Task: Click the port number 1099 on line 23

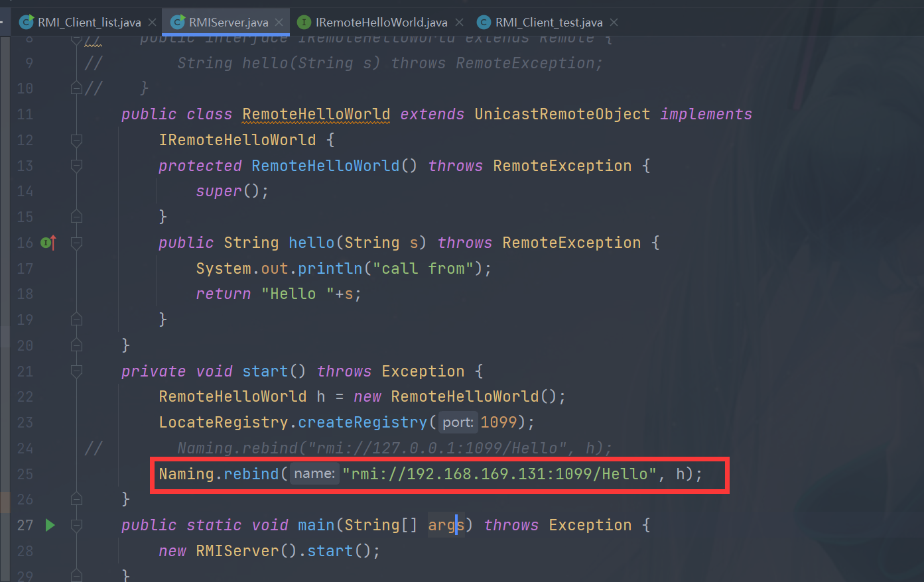Action: (499, 422)
